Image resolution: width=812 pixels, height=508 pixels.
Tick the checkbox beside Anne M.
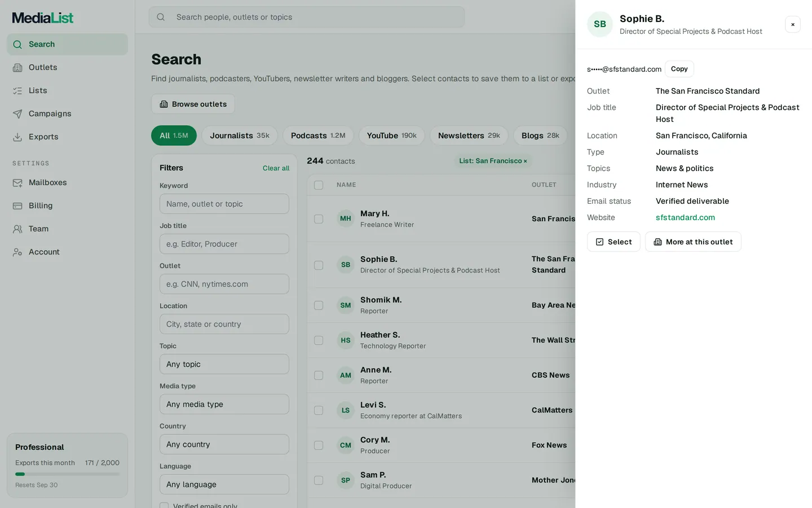click(319, 375)
